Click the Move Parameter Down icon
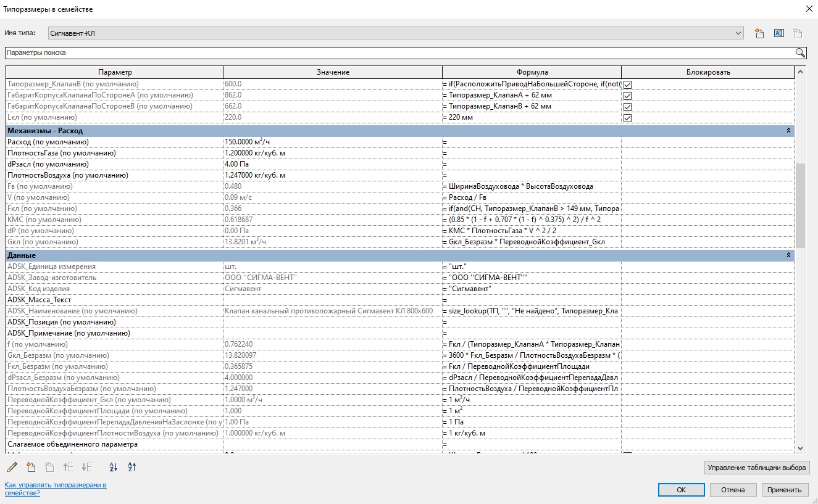Screen dimensions: 818x504 [87, 467]
